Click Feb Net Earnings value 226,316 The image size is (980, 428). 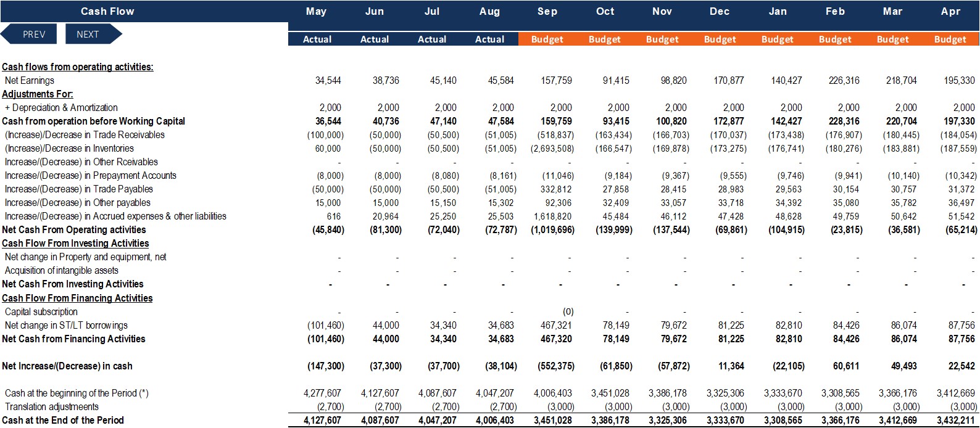tap(844, 80)
